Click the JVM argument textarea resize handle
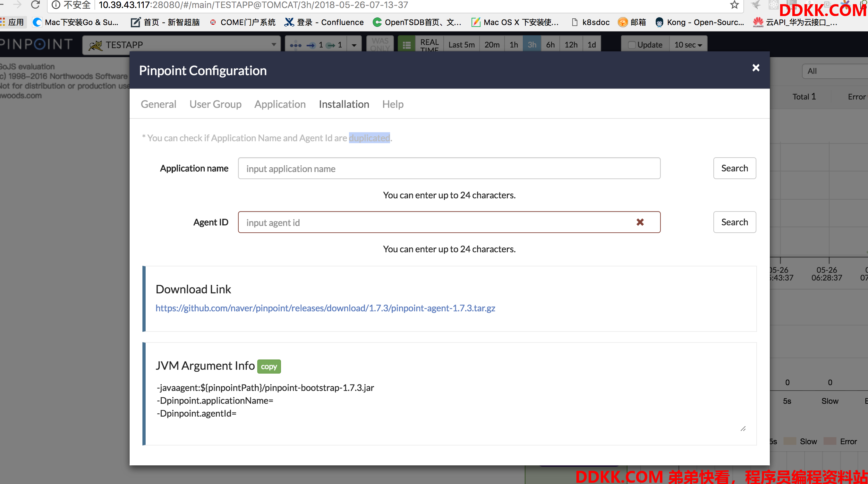The image size is (868, 484). coord(743,429)
